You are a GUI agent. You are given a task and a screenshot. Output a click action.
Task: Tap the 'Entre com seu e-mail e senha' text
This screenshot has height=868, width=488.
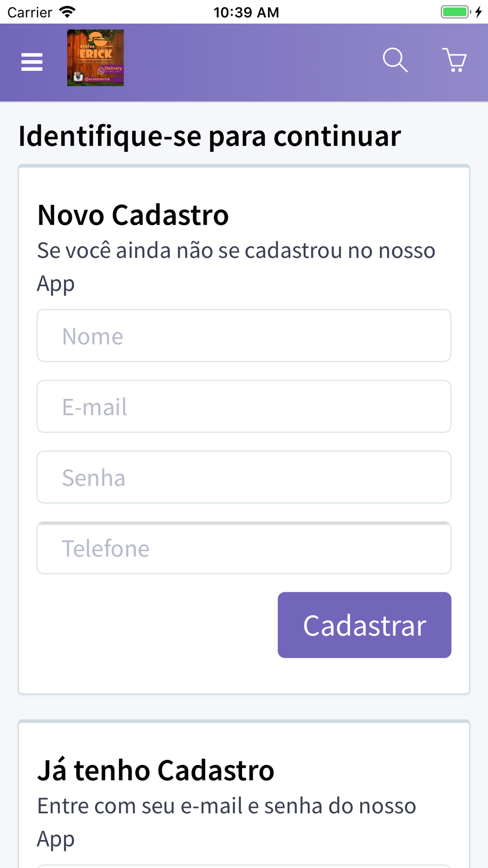click(227, 822)
